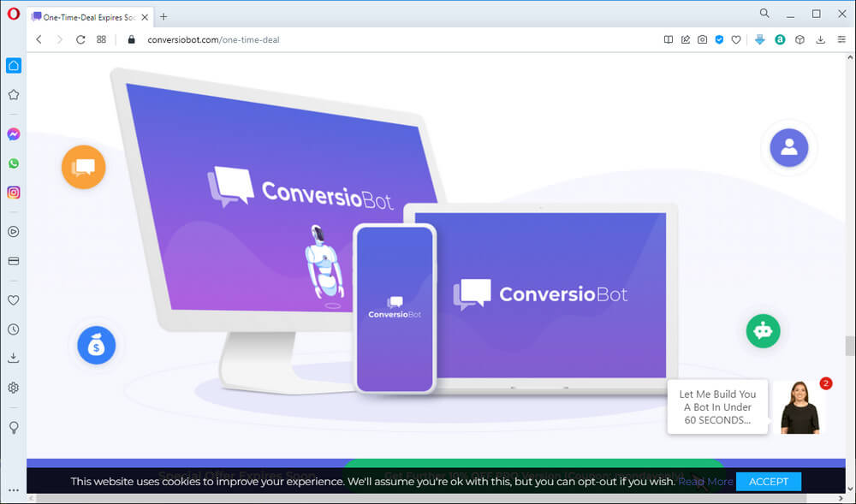Click the scrollbar up arrow
The height and width of the screenshot is (504, 856).
[850, 57]
